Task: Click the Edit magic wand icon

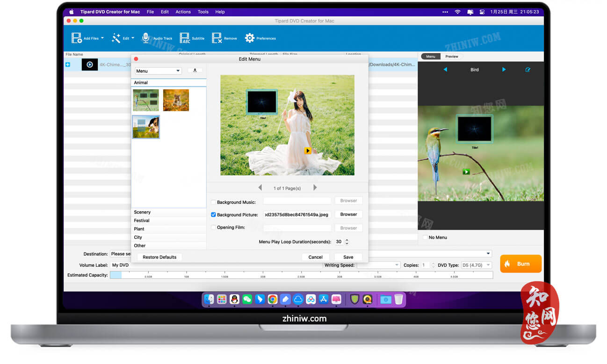Action: click(116, 38)
